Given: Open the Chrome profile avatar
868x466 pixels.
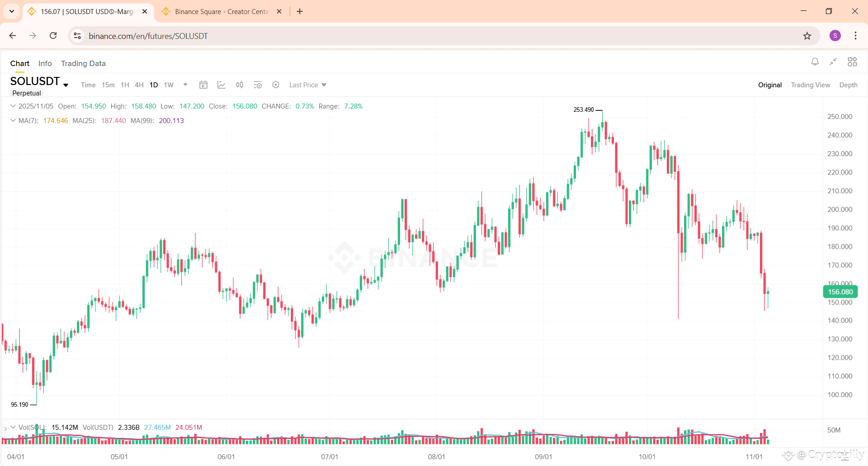Looking at the screenshot, I should [x=835, y=36].
